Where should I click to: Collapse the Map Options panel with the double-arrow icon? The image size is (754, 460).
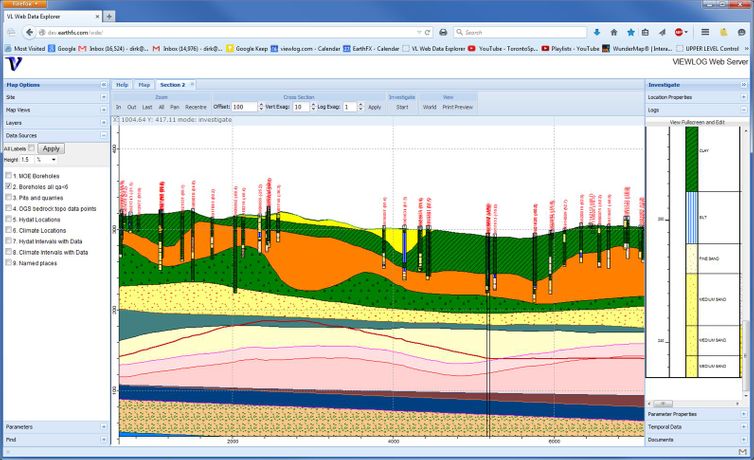pyautogui.click(x=103, y=85)
